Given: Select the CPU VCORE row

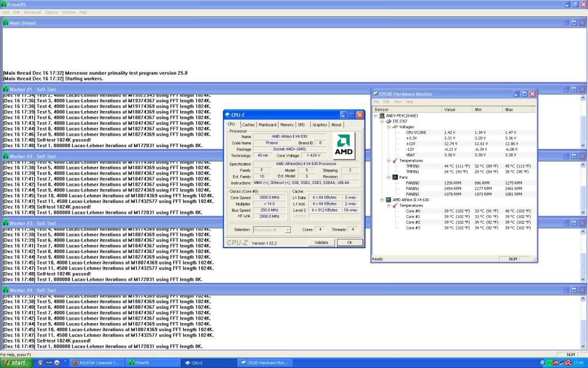Looking at the screenshot, I should [454, 133].
